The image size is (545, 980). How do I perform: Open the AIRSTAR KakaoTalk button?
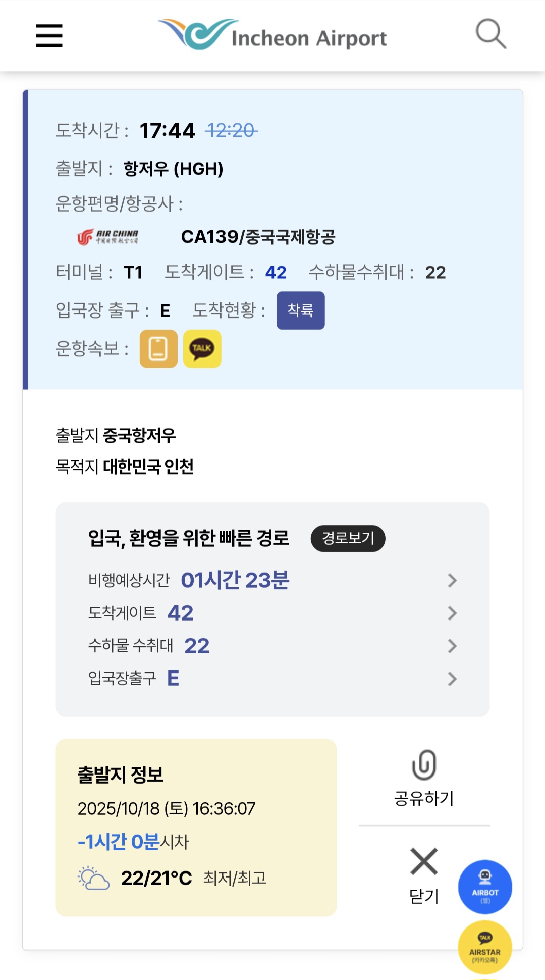tap(485, 947)
